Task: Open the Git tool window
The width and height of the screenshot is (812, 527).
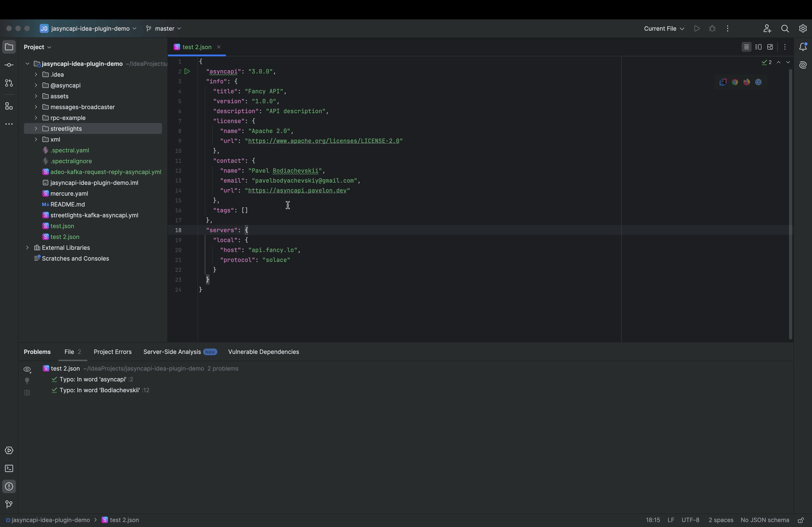Action: point(9,504)
